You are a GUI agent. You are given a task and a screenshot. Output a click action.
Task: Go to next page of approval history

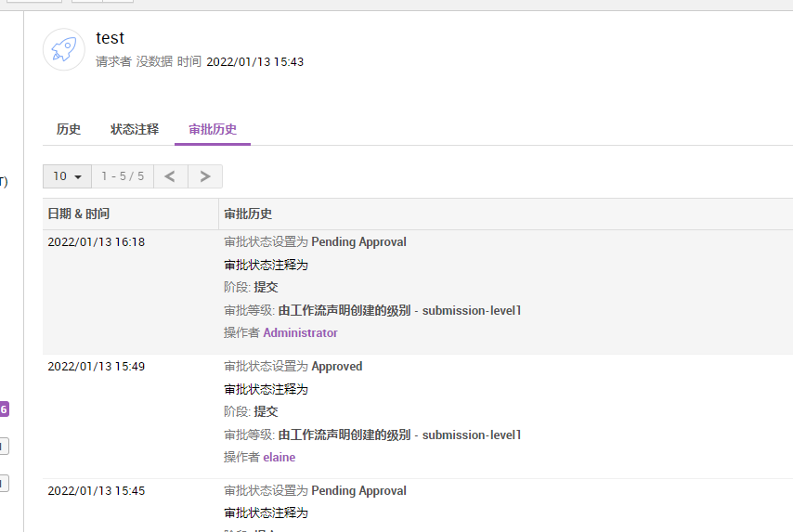coord(205,176)
